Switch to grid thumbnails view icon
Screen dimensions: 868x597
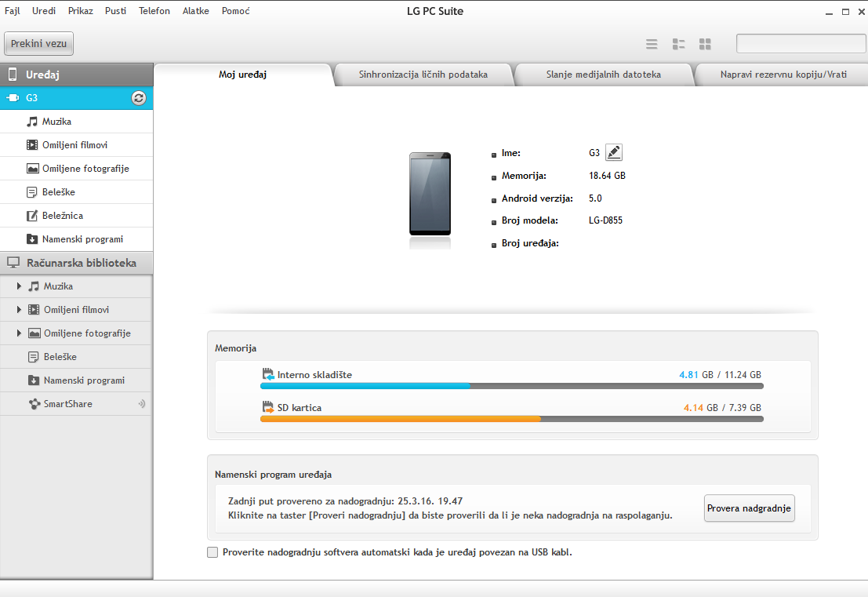coord(705,44)
